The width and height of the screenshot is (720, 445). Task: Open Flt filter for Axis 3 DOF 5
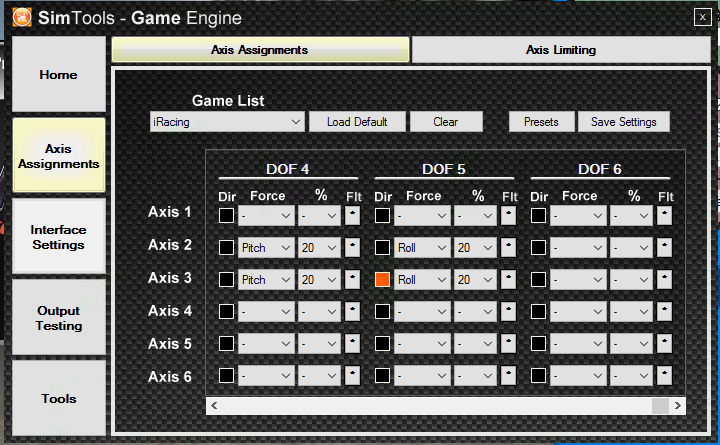point(508,280)
